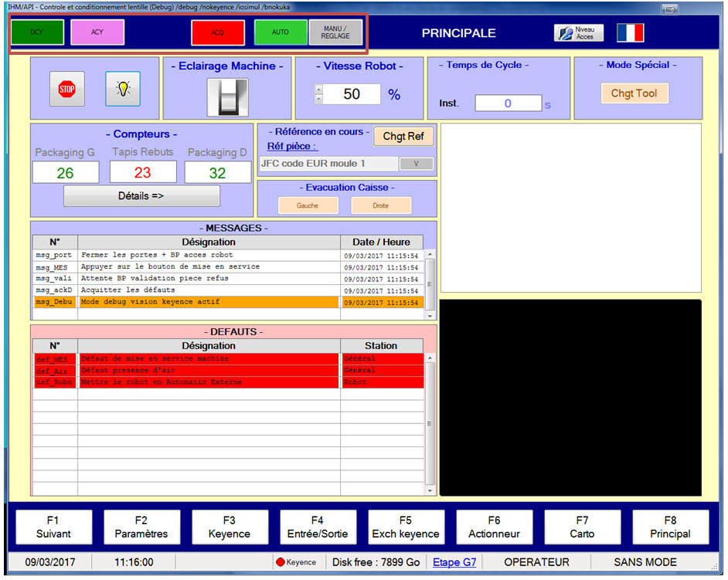This screenshot has height=580, width=728.
Task: Go to F4 Entrée/Sortie page
Action: (x=318, y=527)
